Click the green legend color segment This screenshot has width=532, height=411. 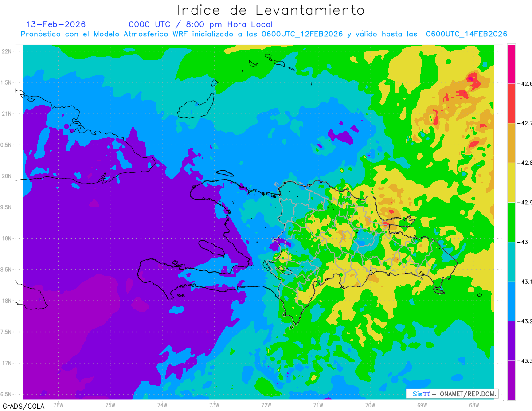pos(511,222)
